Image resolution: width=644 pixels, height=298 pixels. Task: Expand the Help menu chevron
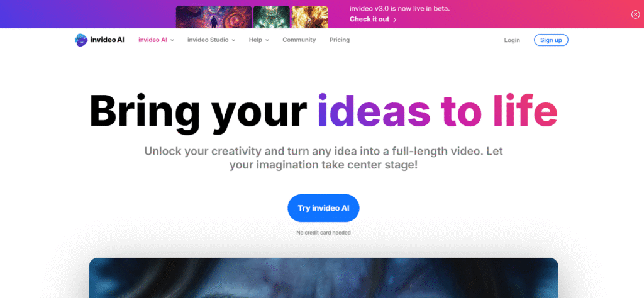pyautogui.click(x=267, y=40)
